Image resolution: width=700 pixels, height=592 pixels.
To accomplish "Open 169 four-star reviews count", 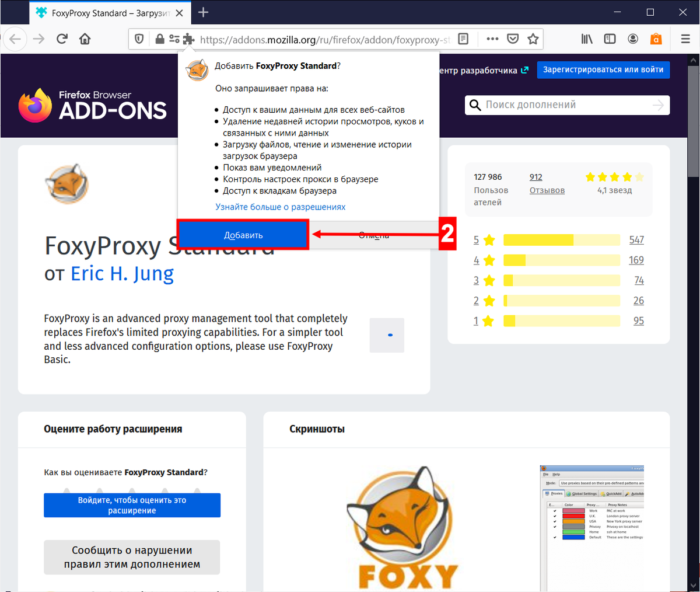I will pos(636,260).
